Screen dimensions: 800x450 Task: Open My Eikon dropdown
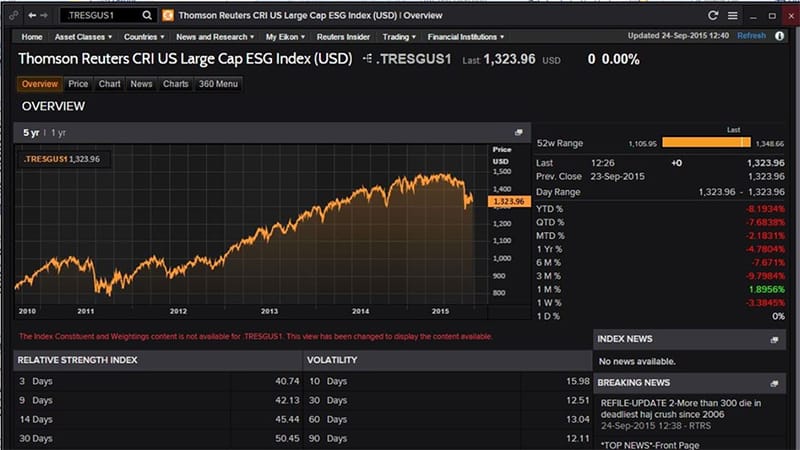pos(285,37)
